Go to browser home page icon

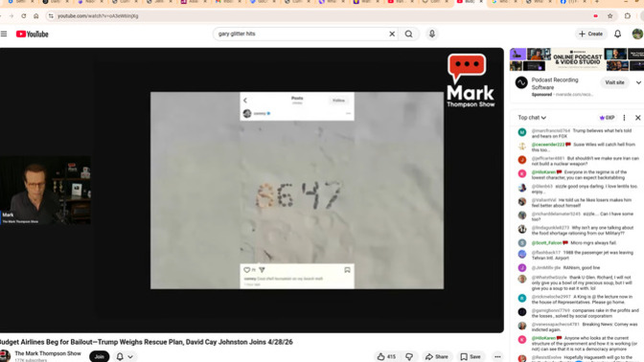pyautogui.click(x=36, y=16)
